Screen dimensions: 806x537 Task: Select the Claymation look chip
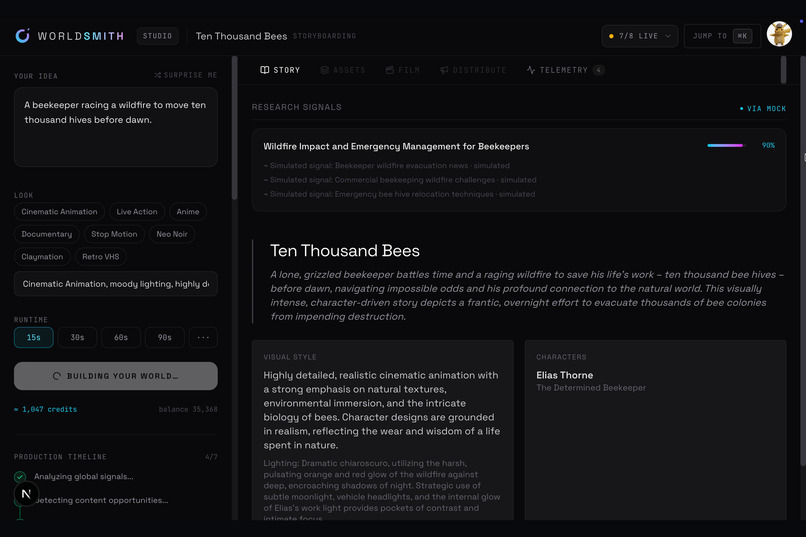(x=42, y=257)
